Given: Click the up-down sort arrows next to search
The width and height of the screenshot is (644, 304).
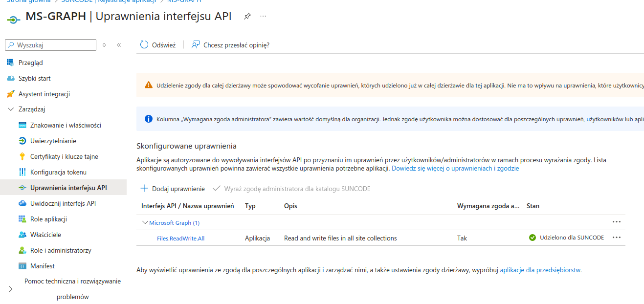Looking at the screenshot, I should [x=104, y=45].
